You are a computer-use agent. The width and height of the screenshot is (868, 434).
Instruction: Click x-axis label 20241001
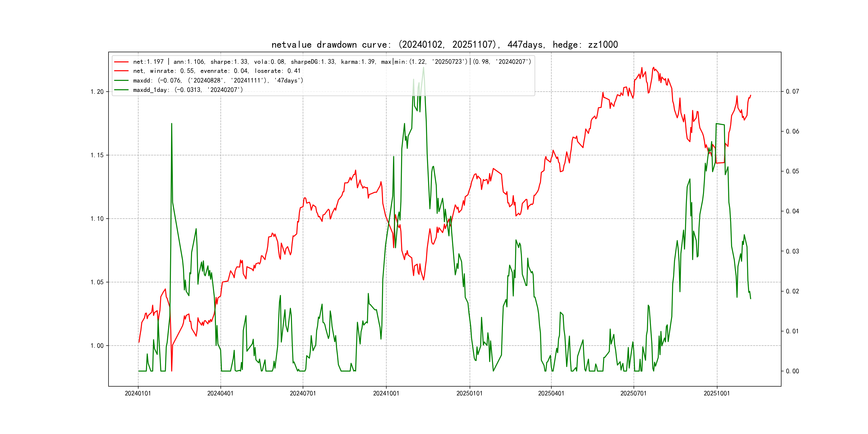coord(386,394)
